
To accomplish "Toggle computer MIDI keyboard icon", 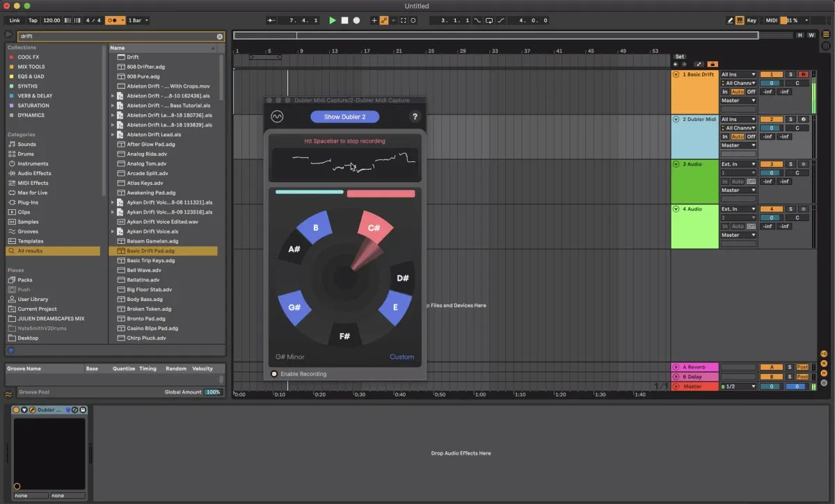I will [740, 20].
